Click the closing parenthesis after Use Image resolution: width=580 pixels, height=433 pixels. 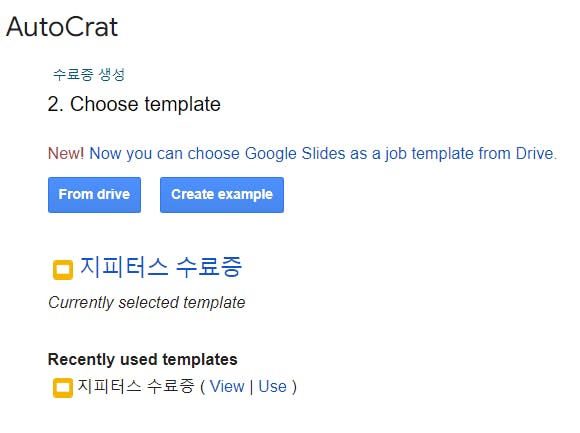point(294,387)
